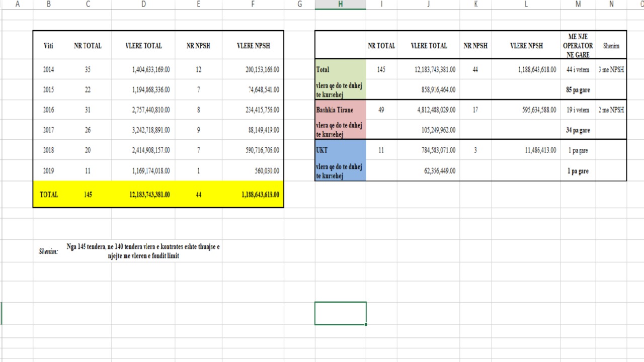Select the 2014 year cell
Viewport: 644px width, 362px height.
48,70
